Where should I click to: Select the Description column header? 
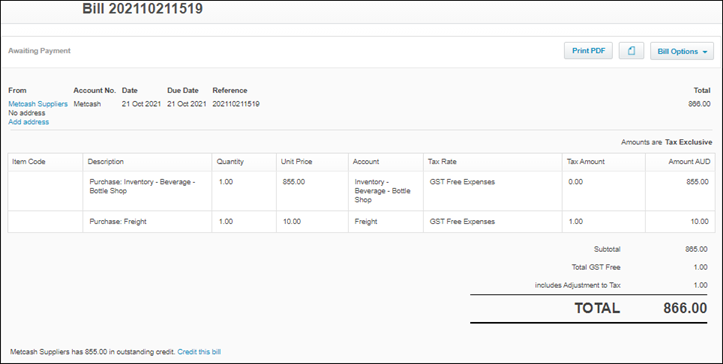click(x=147, y=162)
